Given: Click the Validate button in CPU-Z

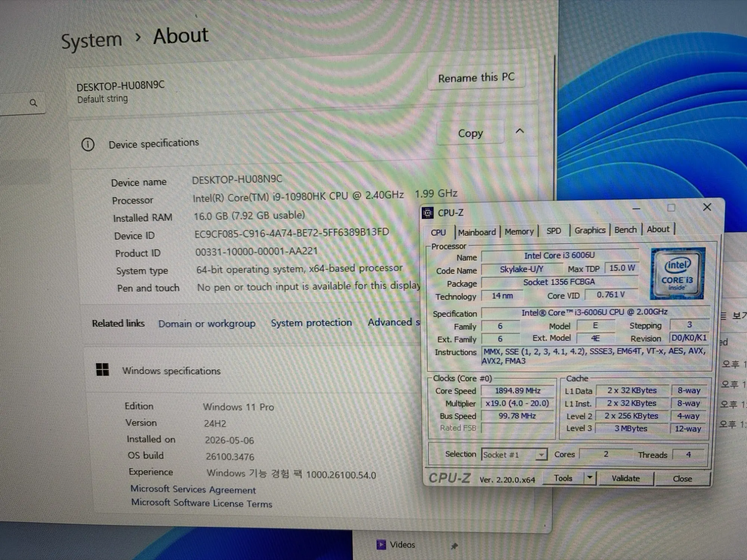Looking at the screenshot, I should click(x=626, y=478).
